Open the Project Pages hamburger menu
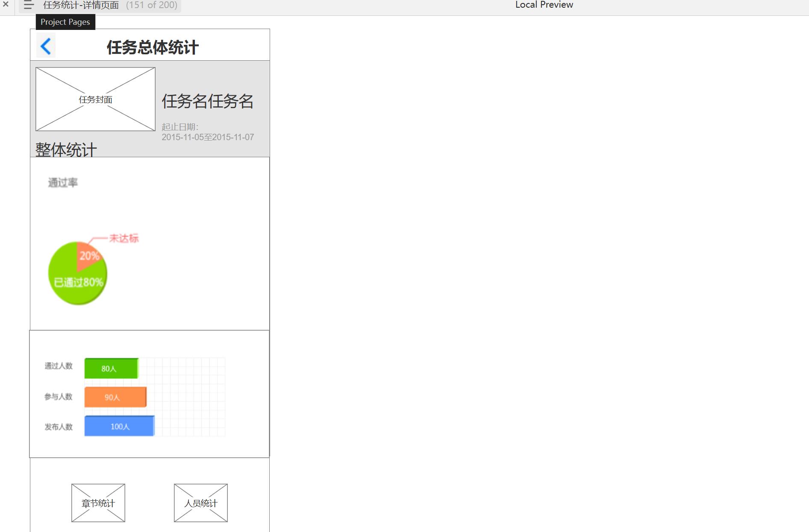Viewport: 809px width, 532px height. 29,5
